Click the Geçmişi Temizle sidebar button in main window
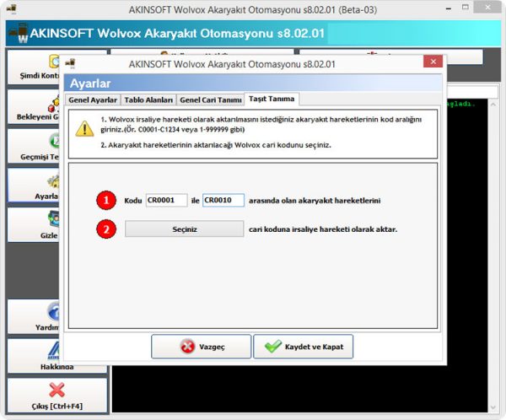The width and height of the screenshot is (506, 420). [34, 146]
